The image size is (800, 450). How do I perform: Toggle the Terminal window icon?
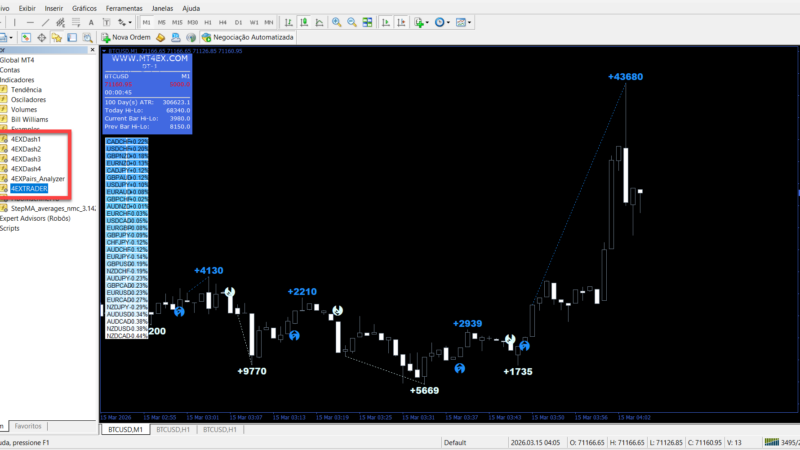(x=72, y=37)
